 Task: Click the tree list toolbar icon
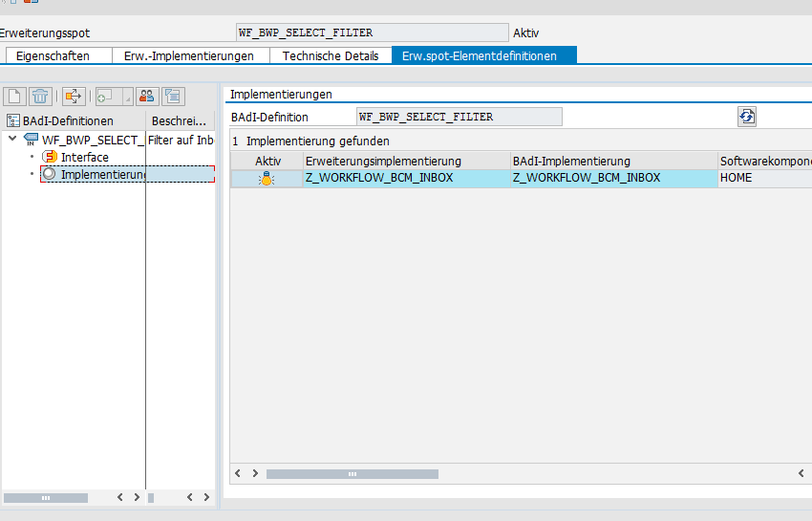173,96
